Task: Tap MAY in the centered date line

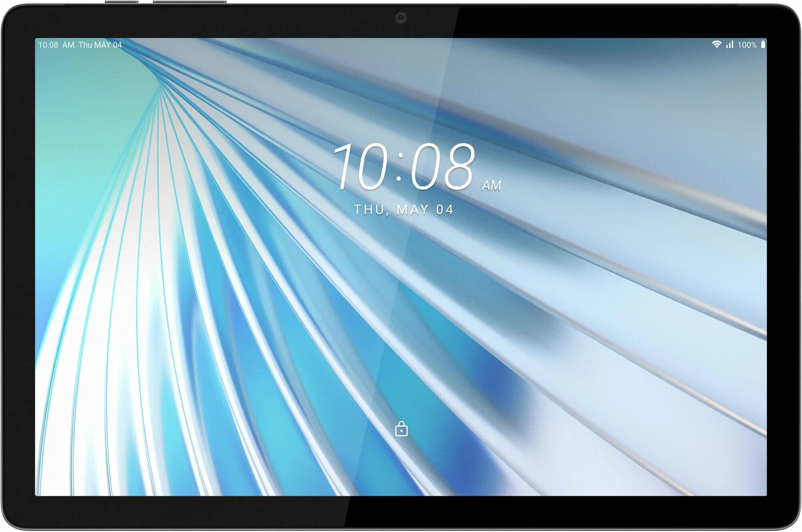Action: pos(413,209)
